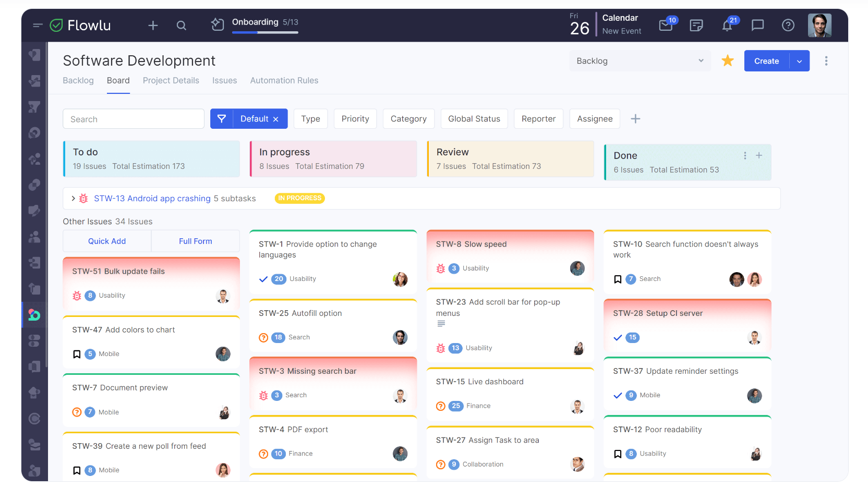Open the Backlog sprint dropdown
Image resolution: width=868 pixels, height=501 pixels.
coord(640,61)
